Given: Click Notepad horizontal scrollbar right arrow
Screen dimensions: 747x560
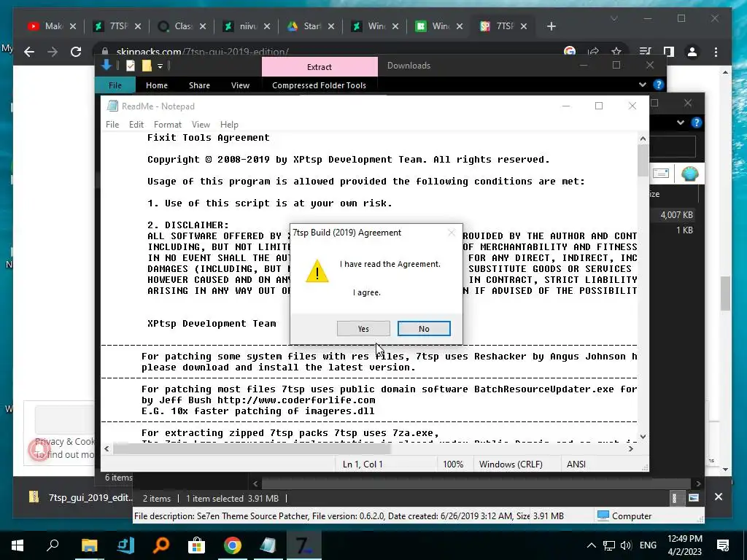Looking at the screenshot, I should point(631,448).
